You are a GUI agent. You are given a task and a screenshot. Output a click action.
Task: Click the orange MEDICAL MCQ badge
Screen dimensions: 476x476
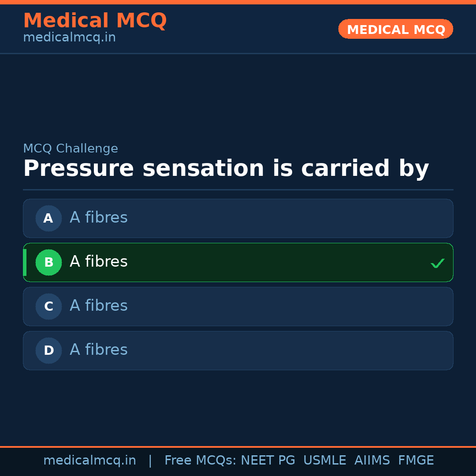tap(395, 29)
